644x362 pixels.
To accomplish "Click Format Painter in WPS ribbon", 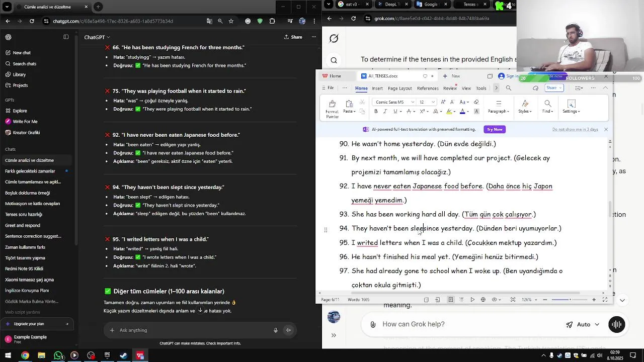I will 332,109.
